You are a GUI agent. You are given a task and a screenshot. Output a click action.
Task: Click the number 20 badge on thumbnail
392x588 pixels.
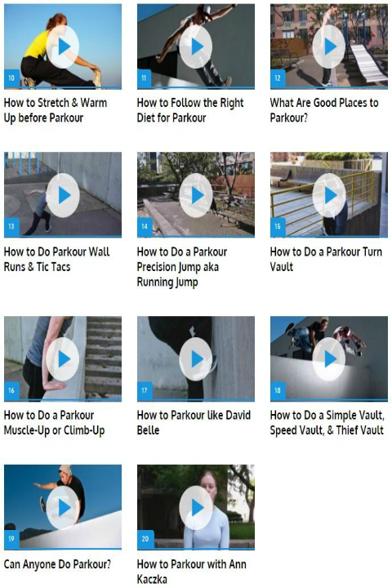(145, 539)
